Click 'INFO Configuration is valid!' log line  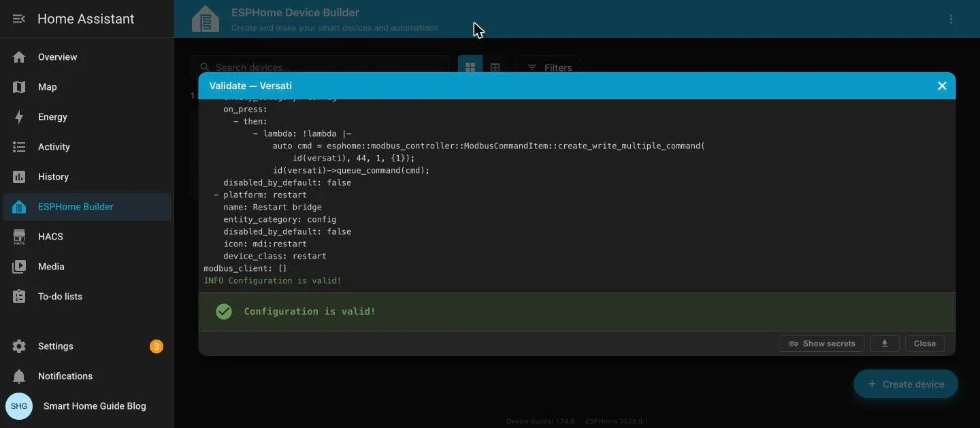click(x=272, y=280)
